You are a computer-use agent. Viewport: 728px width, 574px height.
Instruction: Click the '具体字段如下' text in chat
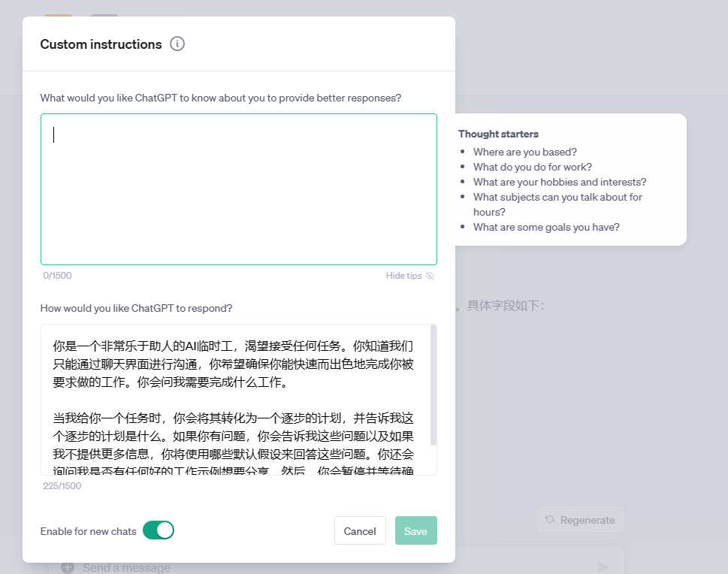pos(506,306)
